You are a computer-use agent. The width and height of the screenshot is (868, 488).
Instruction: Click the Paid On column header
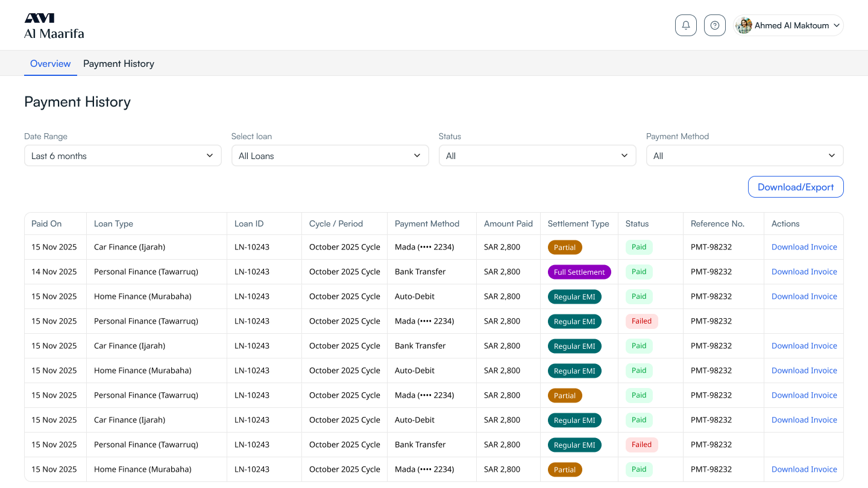click(47, 224)
